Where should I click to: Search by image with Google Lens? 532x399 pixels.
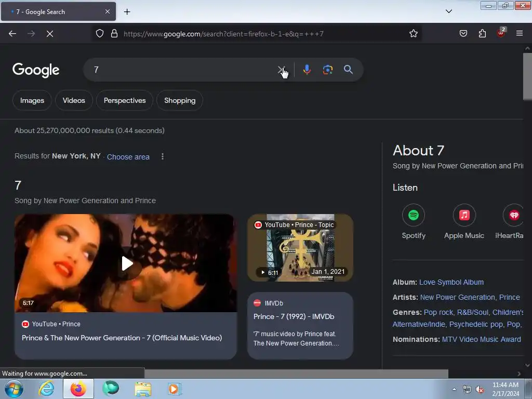click(327, 70)
